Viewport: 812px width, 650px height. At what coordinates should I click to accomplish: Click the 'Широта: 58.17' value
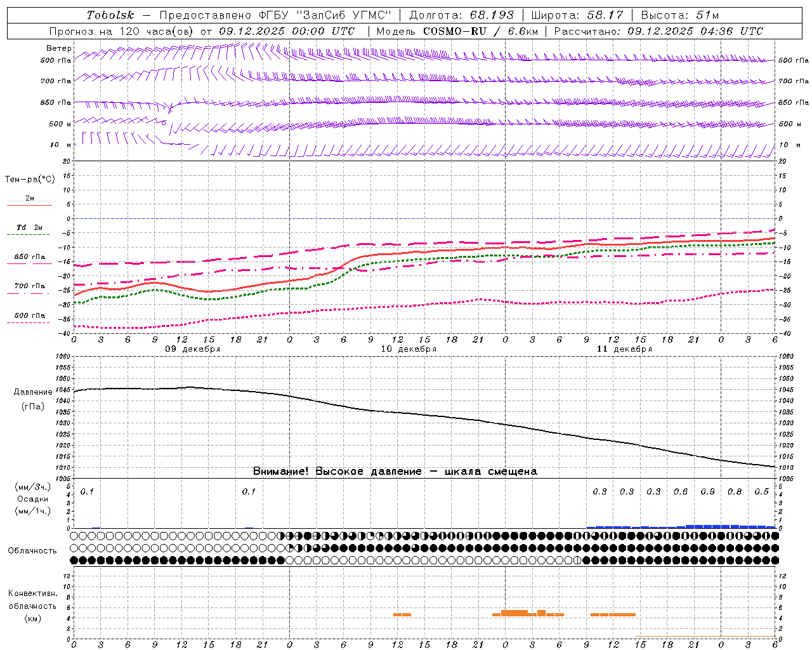(x=577, y=15)
